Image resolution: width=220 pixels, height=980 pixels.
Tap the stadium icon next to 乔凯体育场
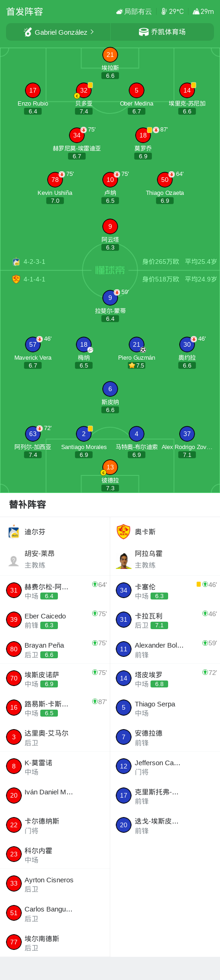pos(144,32)
